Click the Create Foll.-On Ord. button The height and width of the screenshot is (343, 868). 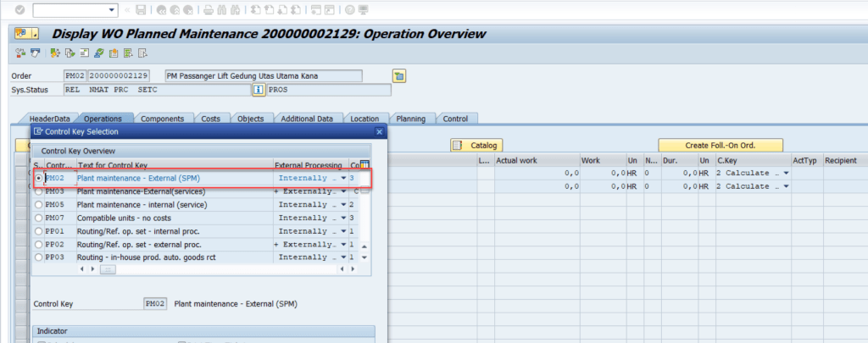point(720,146)
